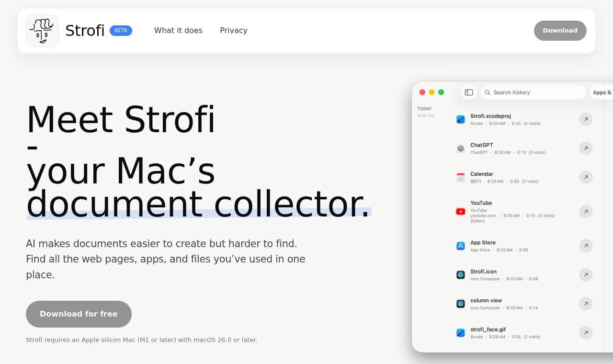Click the ChatGPT entry title
This screenshot has width=613, height=364.
pyautogui.click(x=481, y=145)
